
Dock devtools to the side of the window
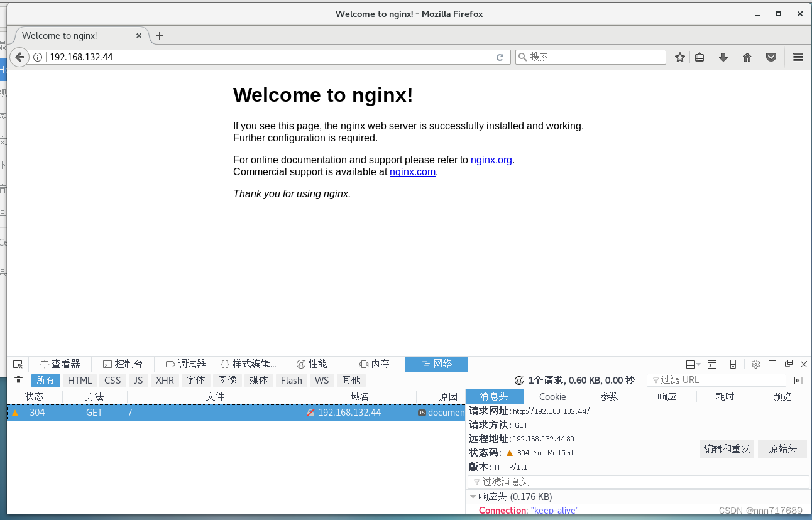[772, 364]
